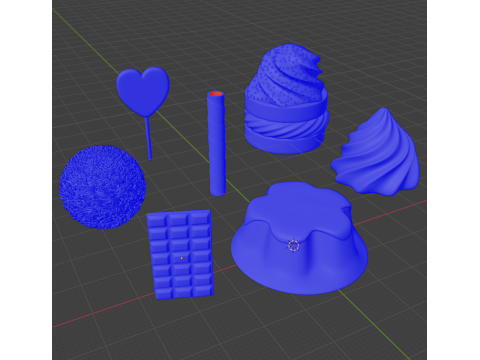Image resolution: width=480 pixels, height=360 pixels.
Task: Select the cupcake with dotted frosting
Action: click(x=287, y=100)
